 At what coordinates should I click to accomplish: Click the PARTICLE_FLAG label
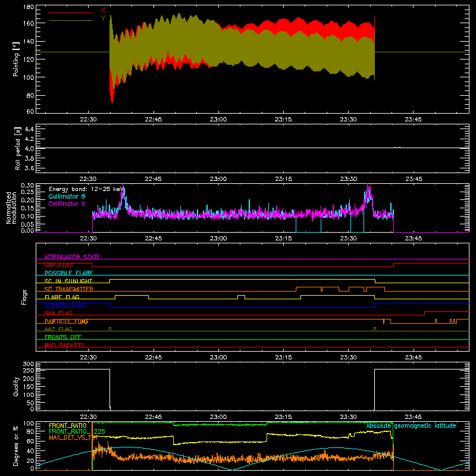pos(67,321)
